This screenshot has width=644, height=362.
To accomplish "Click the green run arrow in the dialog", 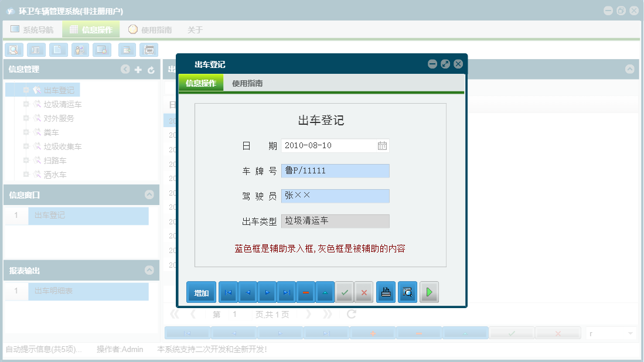I will point(429,292).
